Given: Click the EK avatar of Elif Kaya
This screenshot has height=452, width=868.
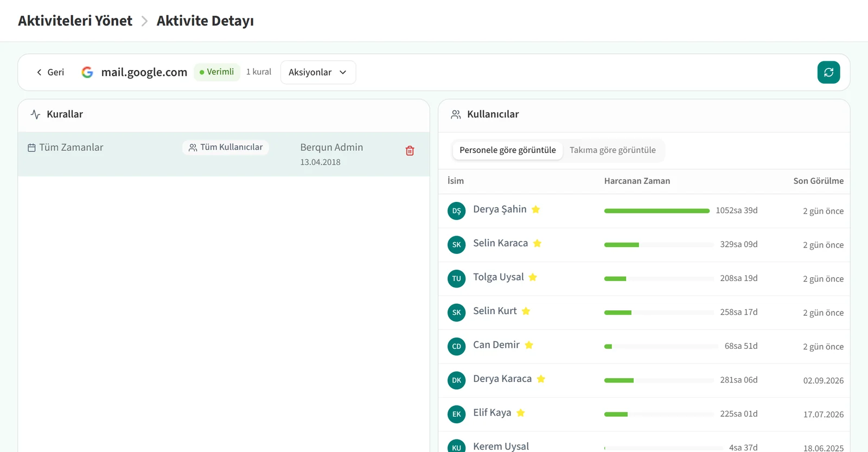Looking at the screenshot, I should click(x=457, y=414).
